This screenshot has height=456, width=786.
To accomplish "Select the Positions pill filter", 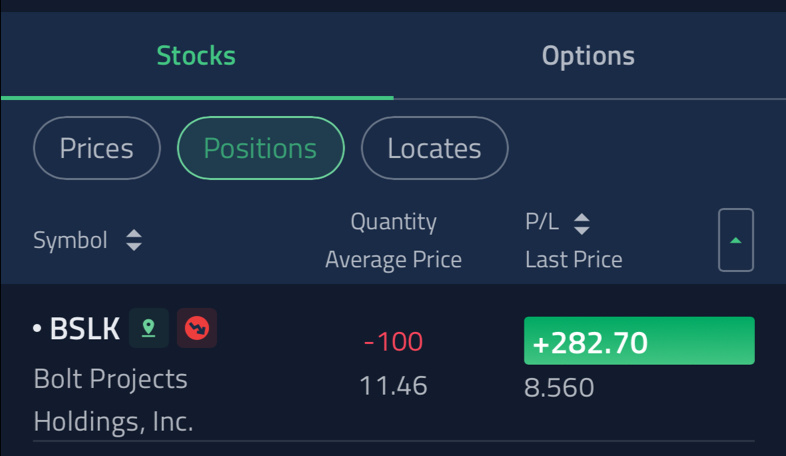I will (261, 148).
